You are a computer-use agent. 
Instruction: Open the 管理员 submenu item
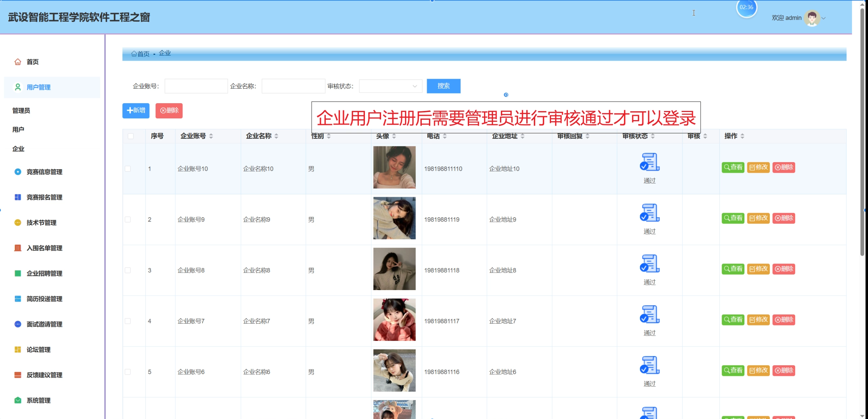pyautogui.click(x=21, y=111)
